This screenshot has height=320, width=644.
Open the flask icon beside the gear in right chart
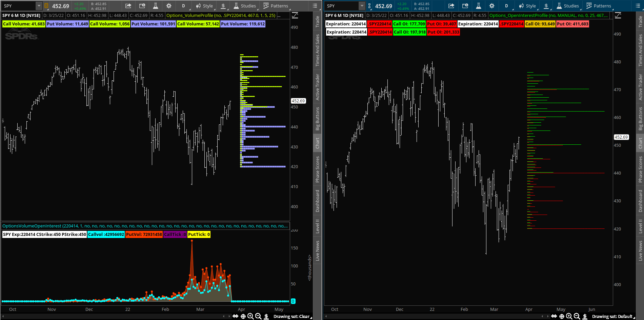[x=479, y=6]
